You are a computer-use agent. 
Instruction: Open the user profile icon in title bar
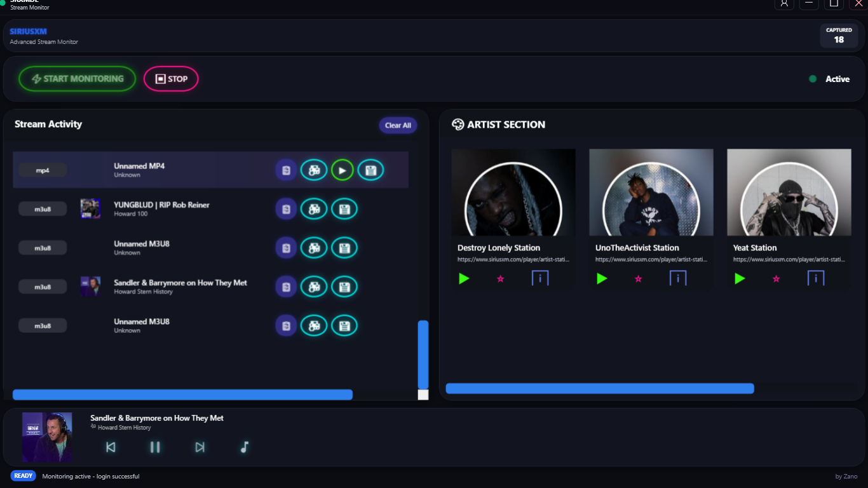point(784,3)
